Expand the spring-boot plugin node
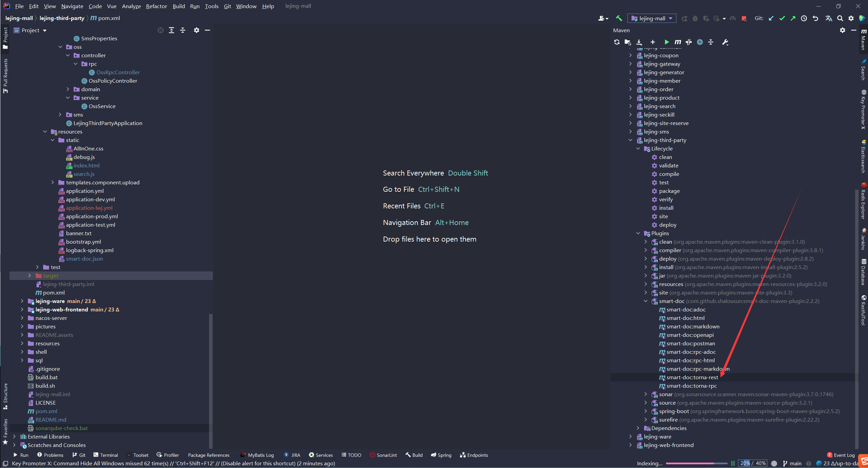 (646, 411)
